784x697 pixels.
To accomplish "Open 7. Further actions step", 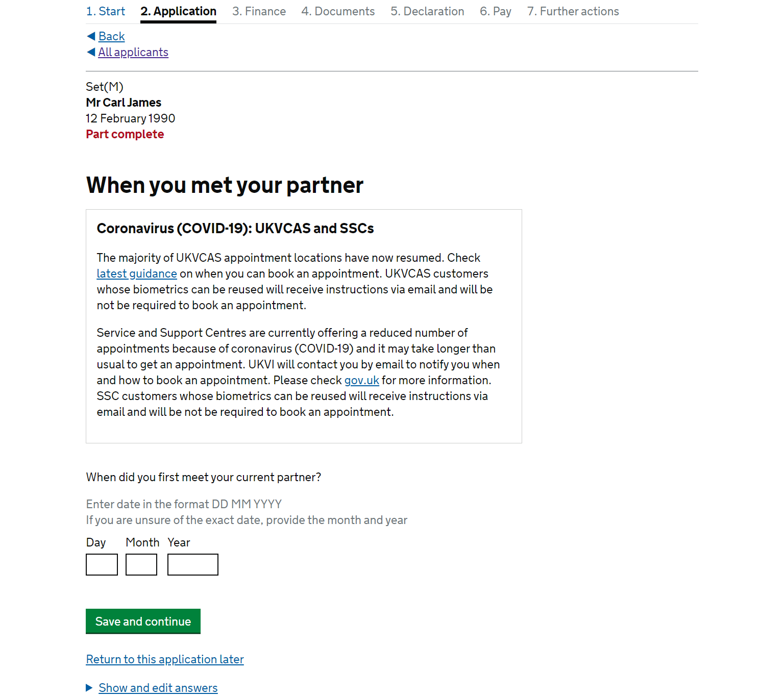I will [573, 11].
